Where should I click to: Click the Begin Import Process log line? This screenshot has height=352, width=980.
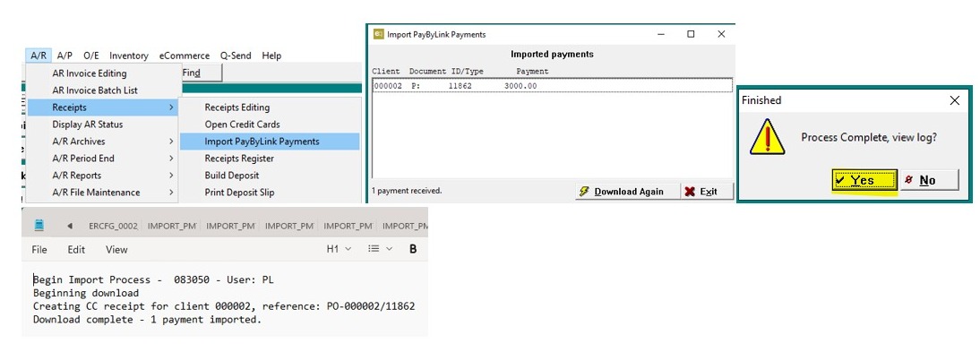point(153,279)
